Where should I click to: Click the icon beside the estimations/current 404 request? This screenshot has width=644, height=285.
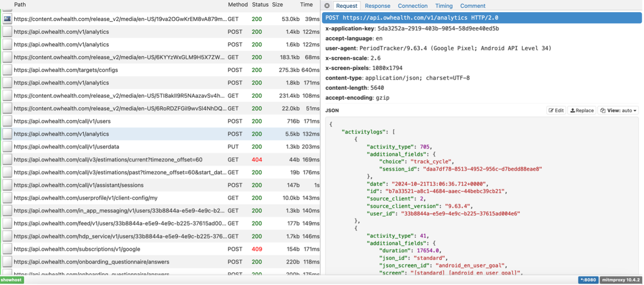click(7, 160)
